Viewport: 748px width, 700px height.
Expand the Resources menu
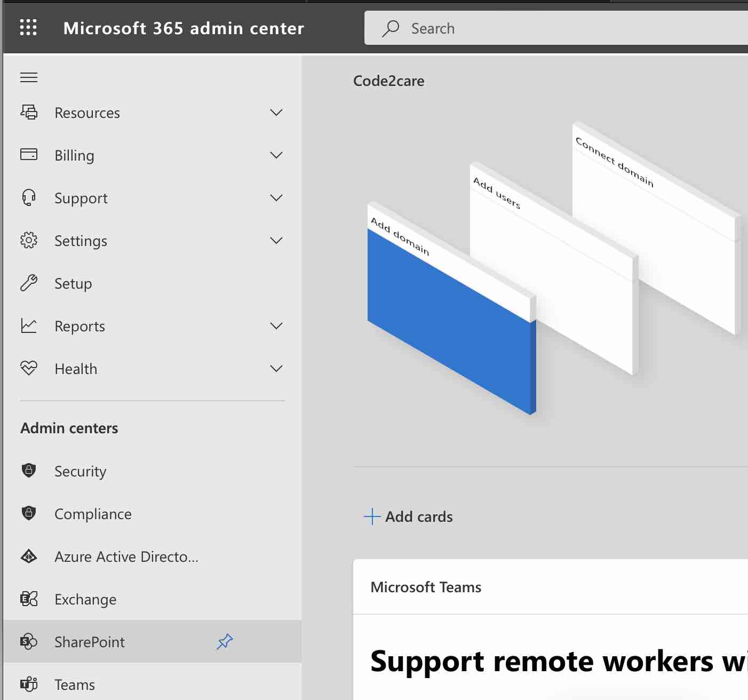276,113
